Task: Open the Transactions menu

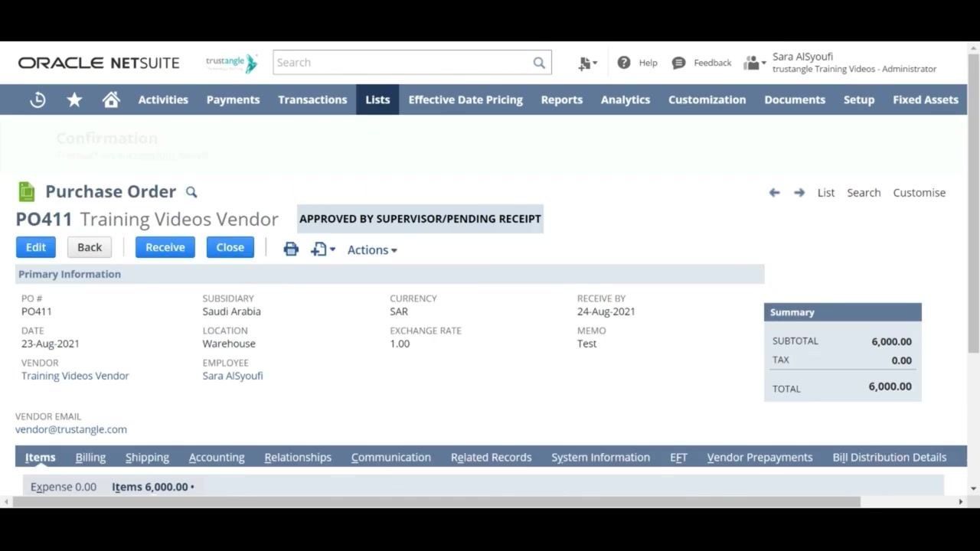Action: coord(312,99)
